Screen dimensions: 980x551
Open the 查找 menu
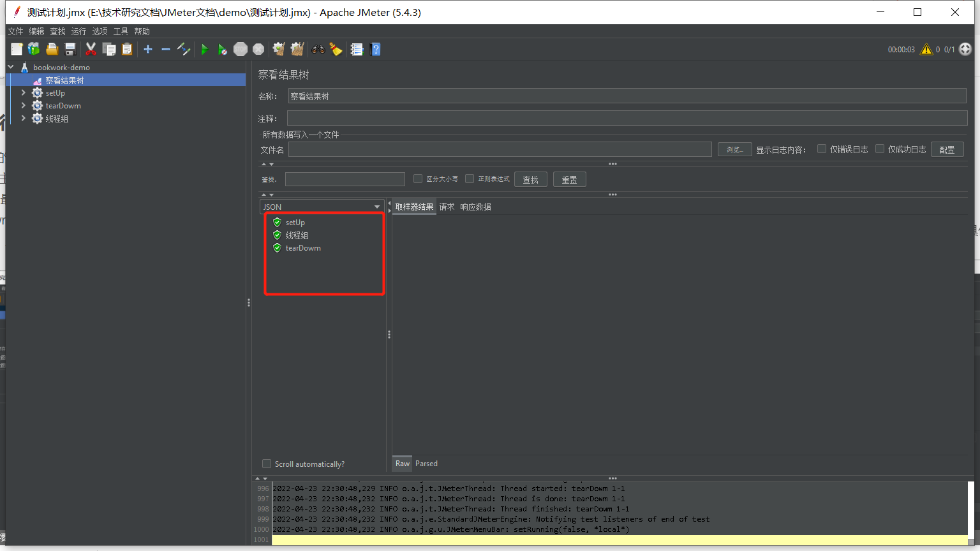[x=57, y=31]
